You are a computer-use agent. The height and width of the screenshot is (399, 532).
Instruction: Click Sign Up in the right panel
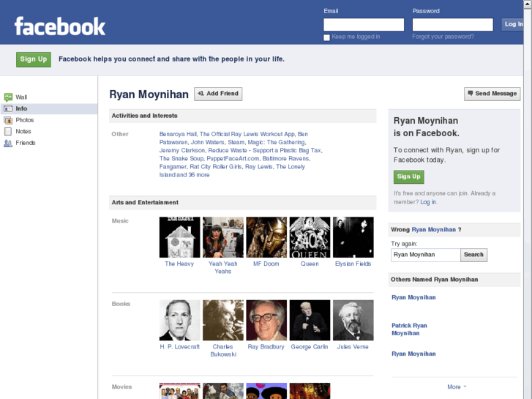(409, 176)
